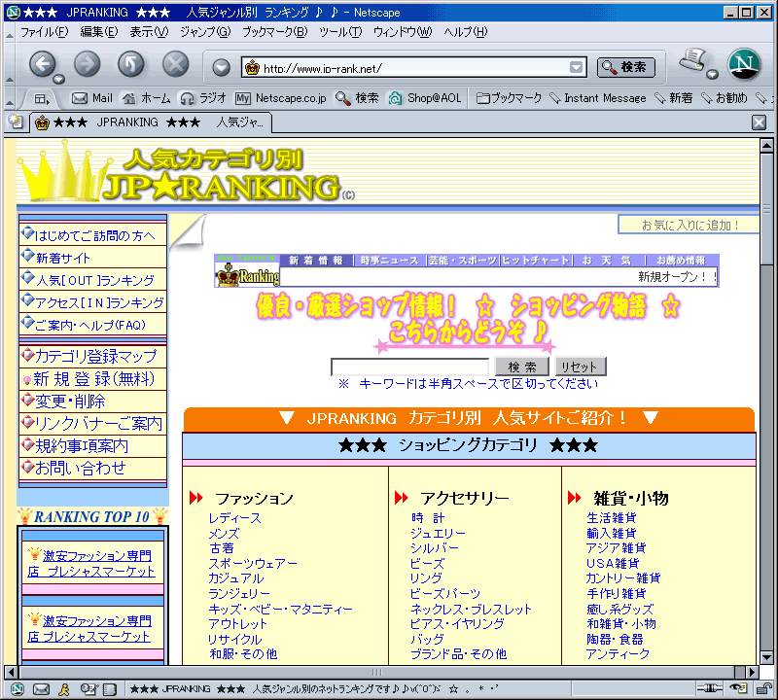
Task: Open the ファイル(F) menu
Action: pos(44,32)
